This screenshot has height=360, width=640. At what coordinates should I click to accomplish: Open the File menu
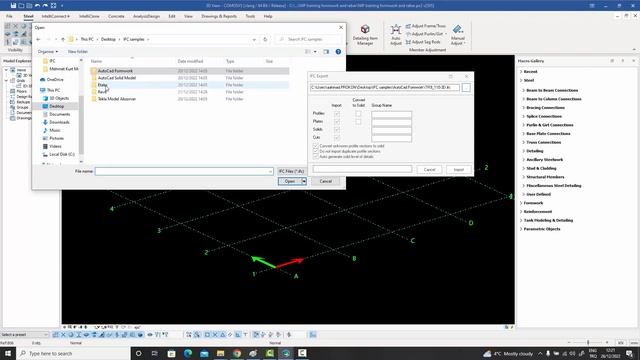pyautogui.click(x=9, y=16)
